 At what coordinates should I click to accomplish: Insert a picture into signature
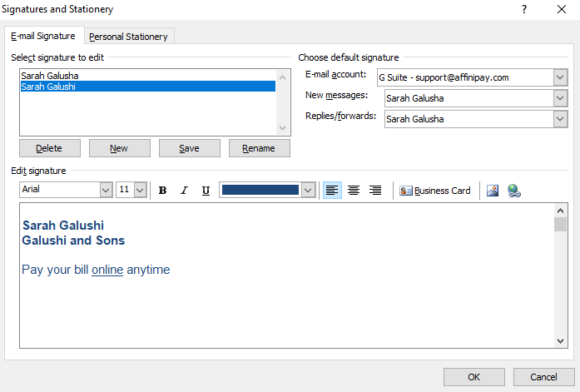coord(493,191)
